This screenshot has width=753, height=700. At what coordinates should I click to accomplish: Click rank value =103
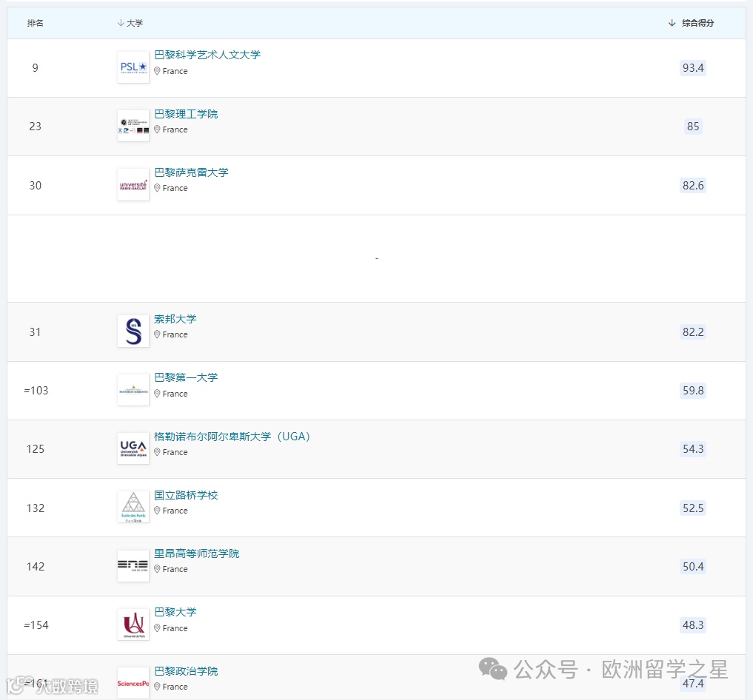pyautogui.click(x=36, y=391)
